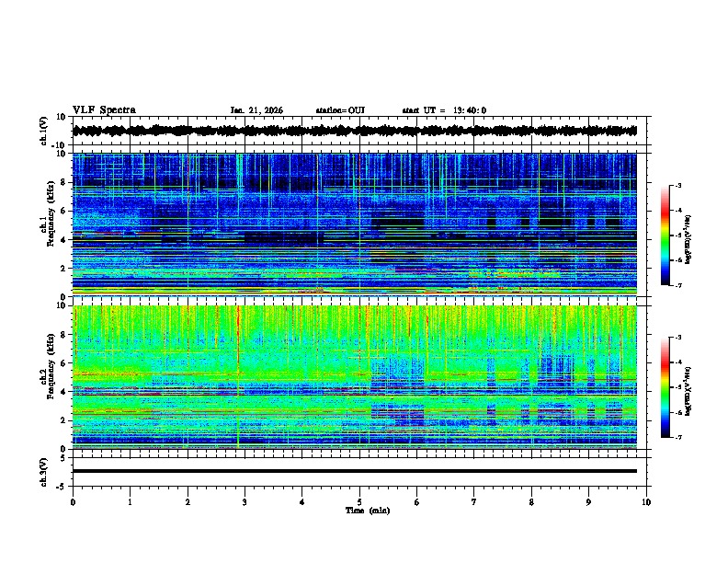Screen dimensions: 728x563
Task: Click inside the ch.1 spectrogram panel
Action: click(x=355, y=224)
